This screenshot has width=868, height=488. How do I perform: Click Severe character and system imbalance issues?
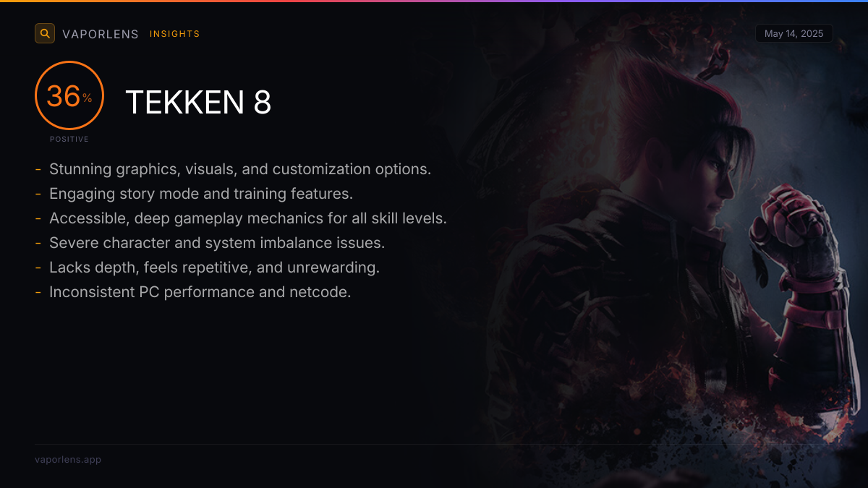217,243
